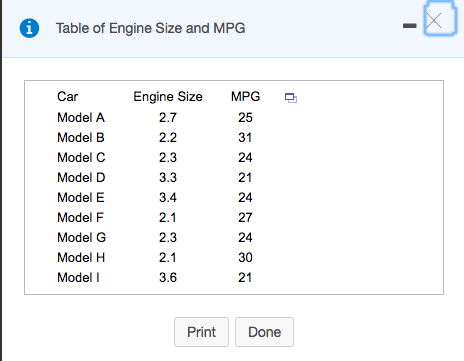Viewport: 464px width, 361px height.
Task: Select Model I engine size 3.6
Action: click(168, 277)
